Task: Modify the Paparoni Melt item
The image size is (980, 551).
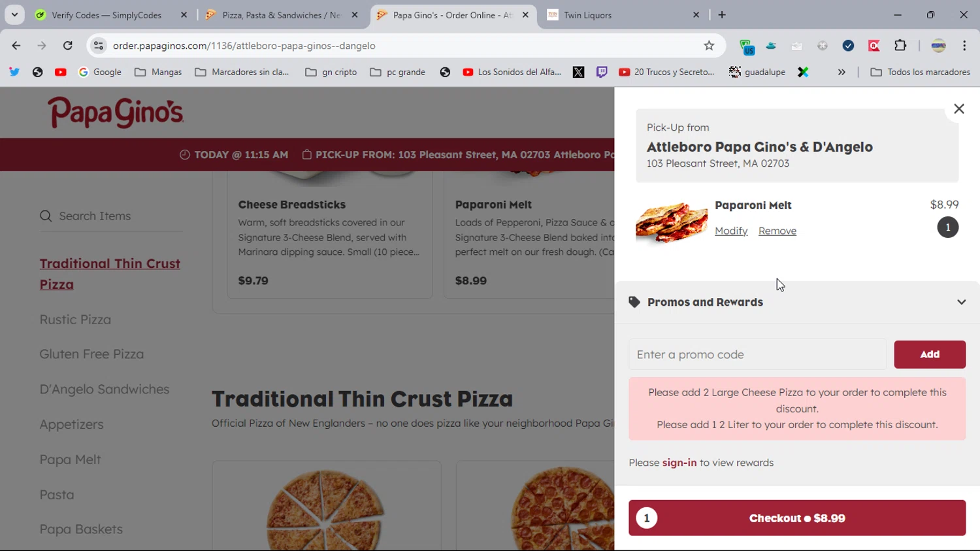Action: pos(731,231)
